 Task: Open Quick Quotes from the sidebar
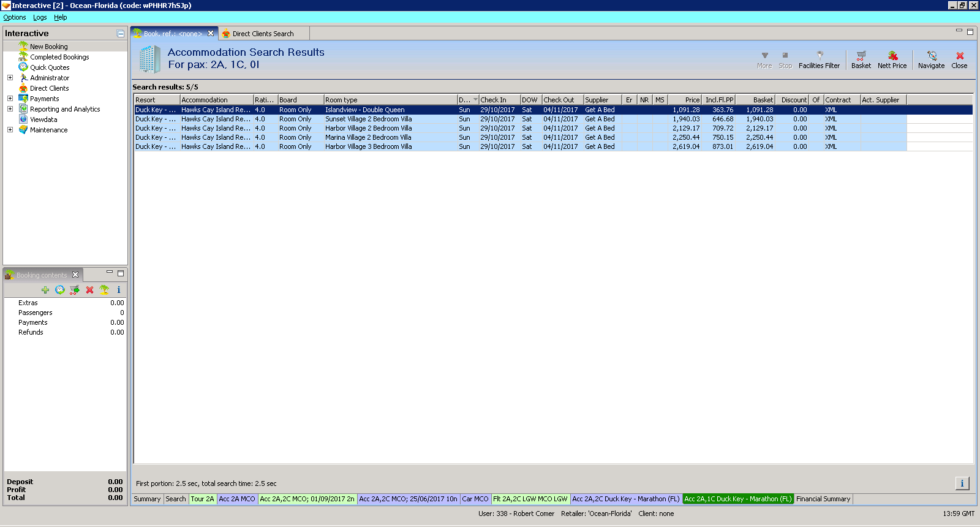point(50,67)
